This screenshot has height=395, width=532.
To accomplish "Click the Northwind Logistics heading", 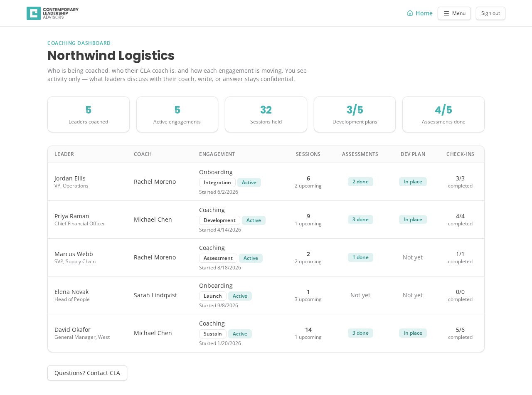I will 111,56.
